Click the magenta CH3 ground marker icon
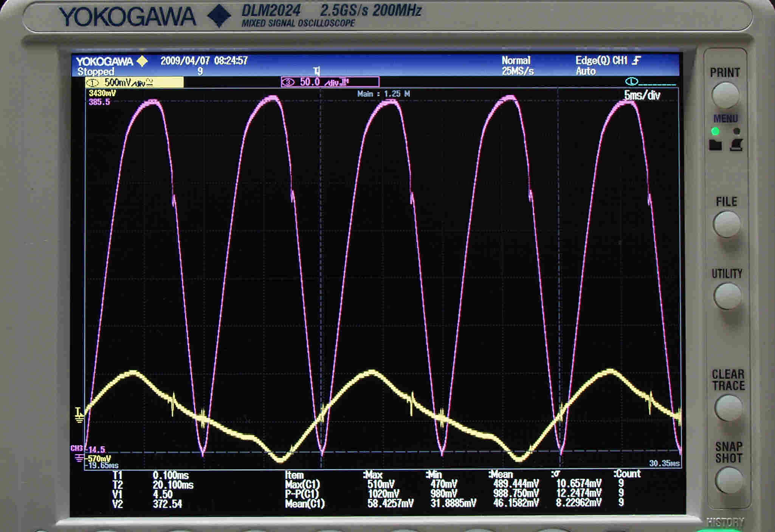The image size is (775, 532). pos(79,458)
